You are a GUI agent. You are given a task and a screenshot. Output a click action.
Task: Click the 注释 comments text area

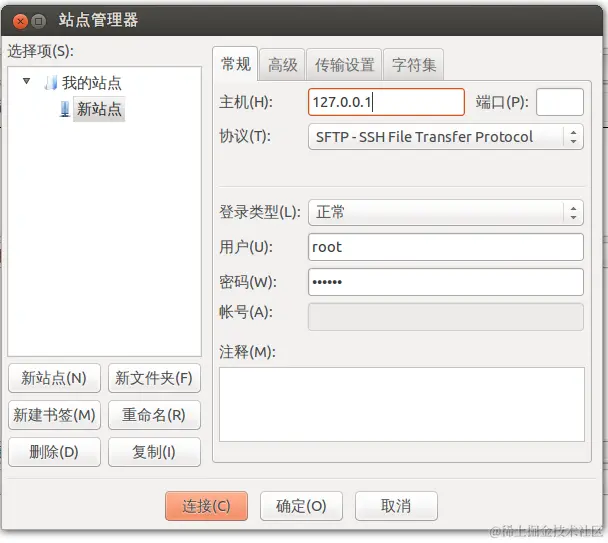402,405
